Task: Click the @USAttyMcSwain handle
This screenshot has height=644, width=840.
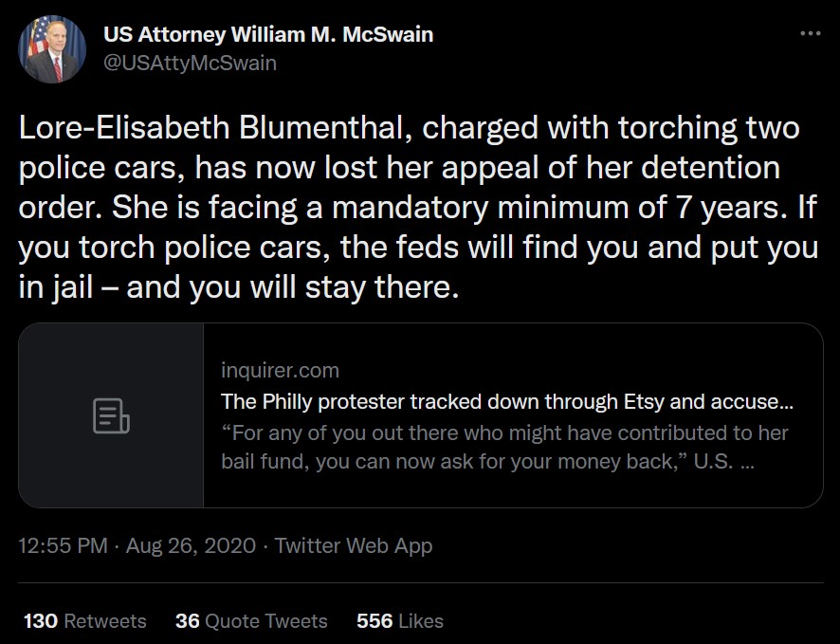Action: coord(190,63)
